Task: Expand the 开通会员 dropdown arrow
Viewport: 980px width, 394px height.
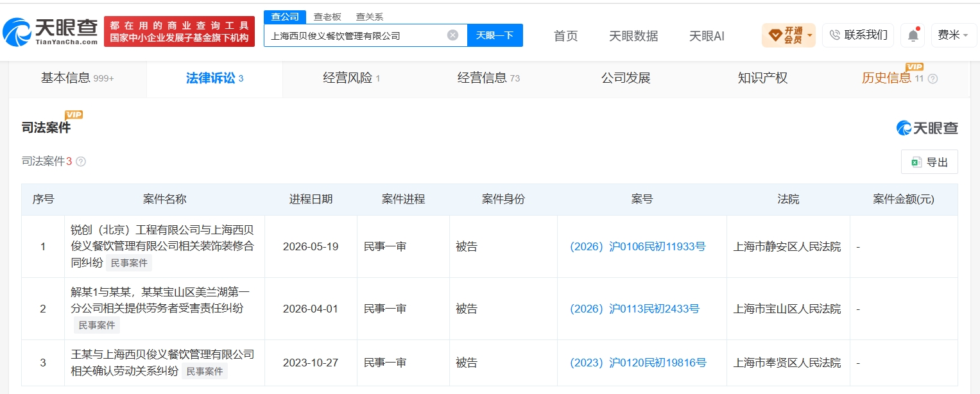Action: (810, 35)
